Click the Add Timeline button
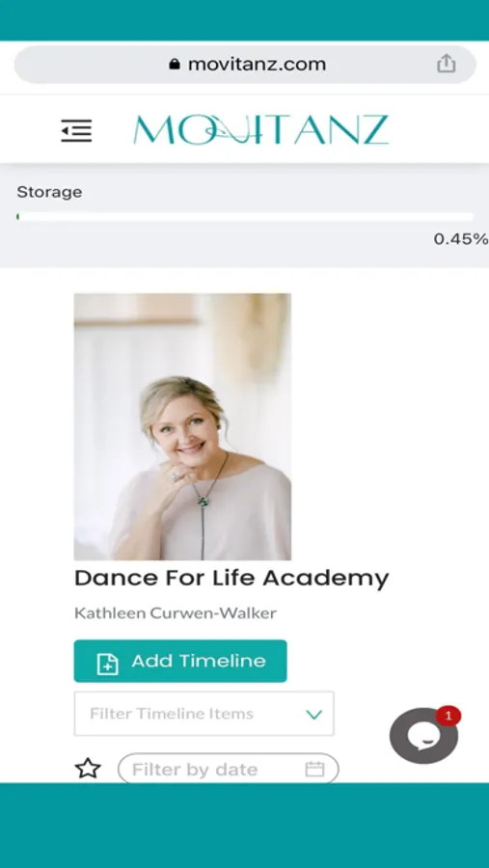 click(180, 661)
